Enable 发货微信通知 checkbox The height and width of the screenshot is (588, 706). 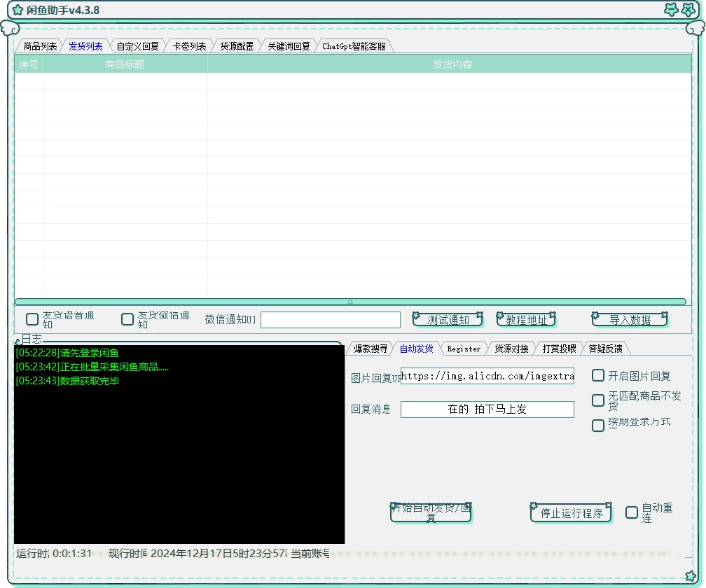coord(127,318)
